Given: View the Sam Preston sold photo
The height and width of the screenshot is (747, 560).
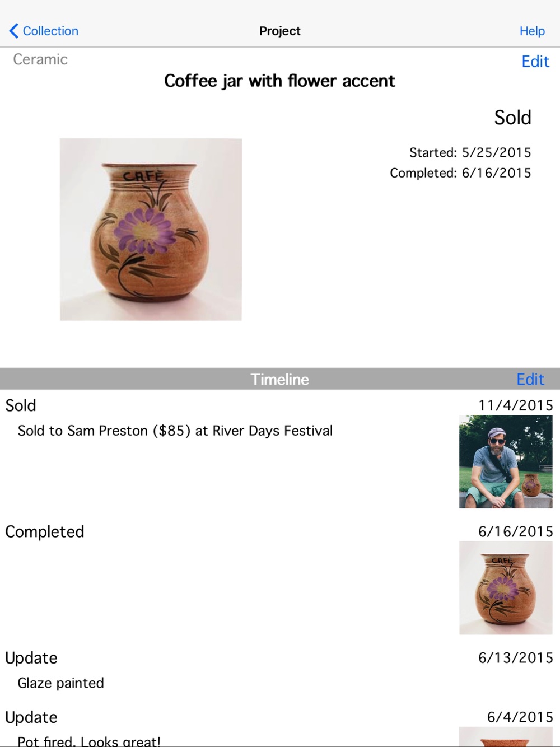Looking at the screenshot, I should coord(506,461).
